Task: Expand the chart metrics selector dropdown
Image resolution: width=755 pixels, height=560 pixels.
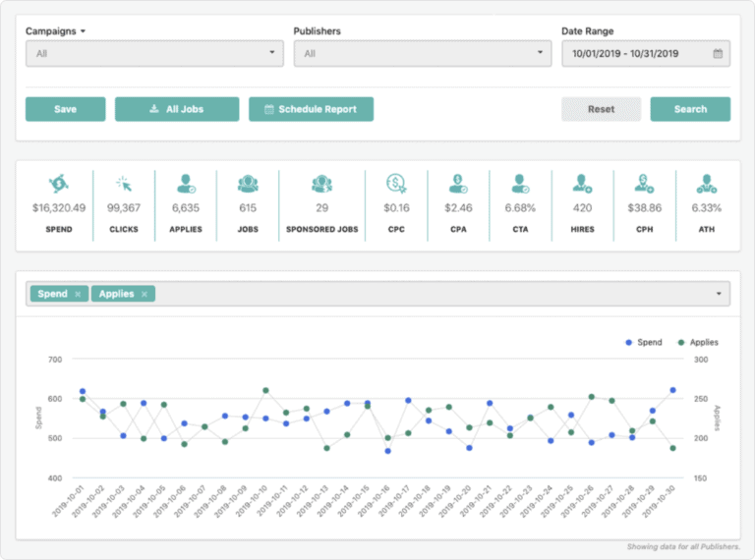Action: tap(719, 294)
